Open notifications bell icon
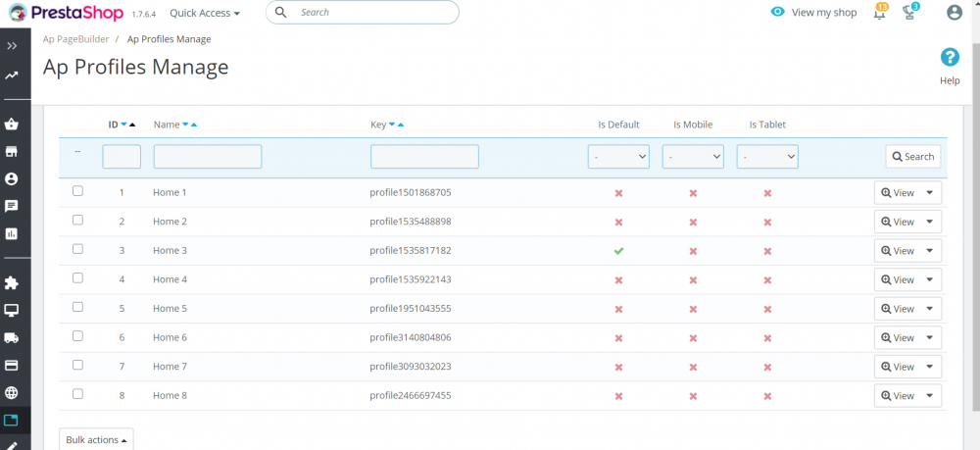Screen dimensions: 980x450 click(880, 12)
